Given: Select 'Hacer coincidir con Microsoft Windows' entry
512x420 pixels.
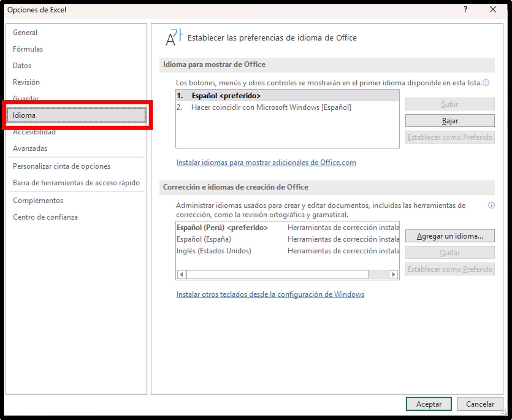Looking at the screenshot, I should (271, 107).
